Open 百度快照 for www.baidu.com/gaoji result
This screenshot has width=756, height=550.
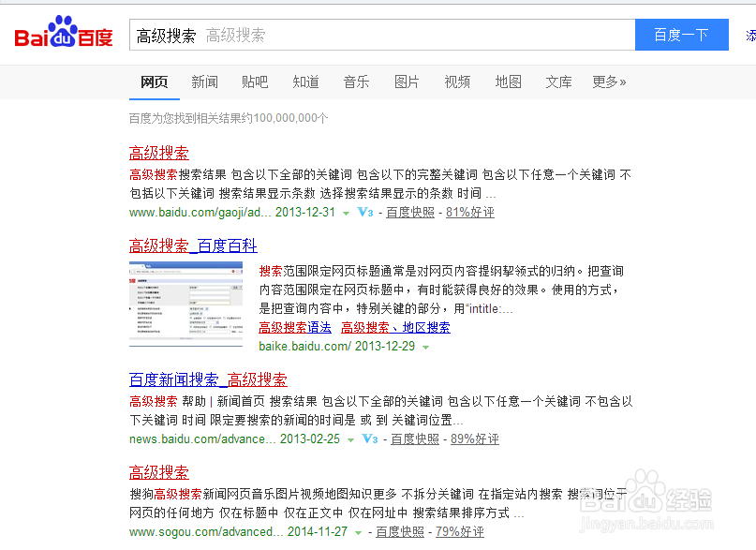tap(410, 212)
